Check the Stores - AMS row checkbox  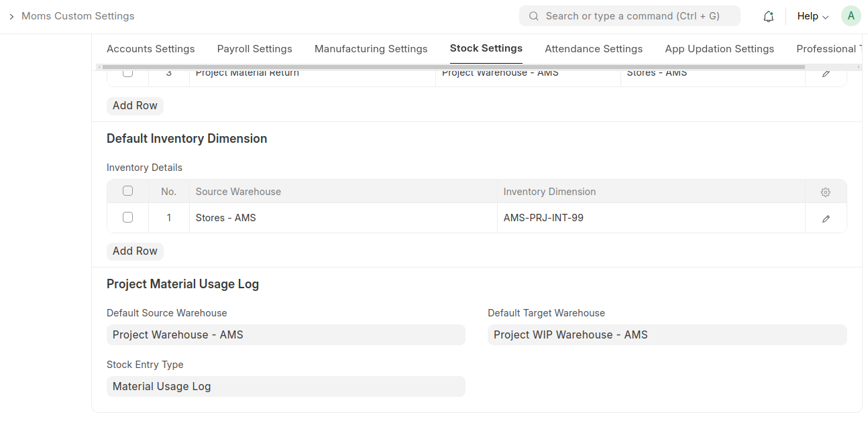127,217
